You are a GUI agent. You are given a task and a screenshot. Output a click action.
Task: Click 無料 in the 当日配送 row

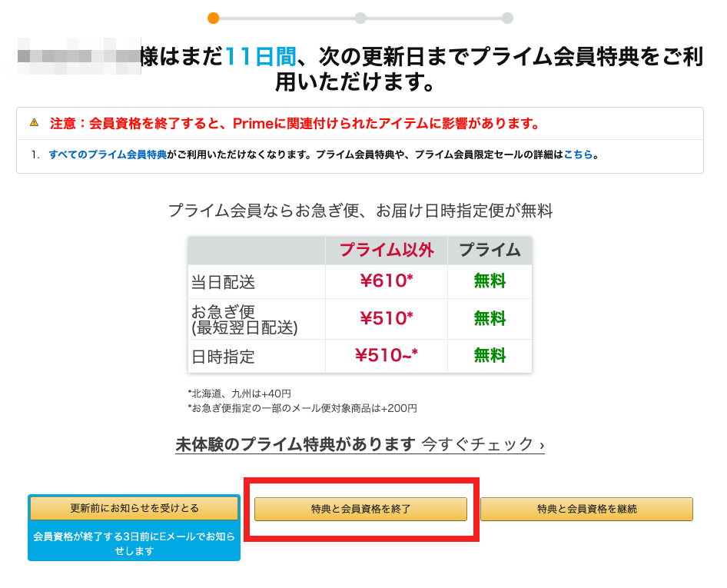(490, 281)
